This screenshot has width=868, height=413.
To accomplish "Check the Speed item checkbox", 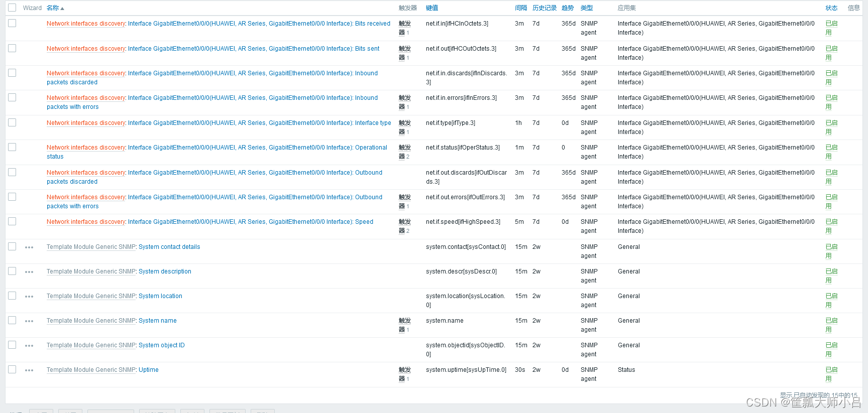I will coord(12,221).
